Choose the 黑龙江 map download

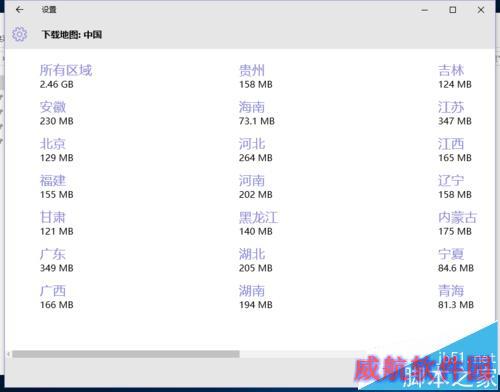click(258, 224)
